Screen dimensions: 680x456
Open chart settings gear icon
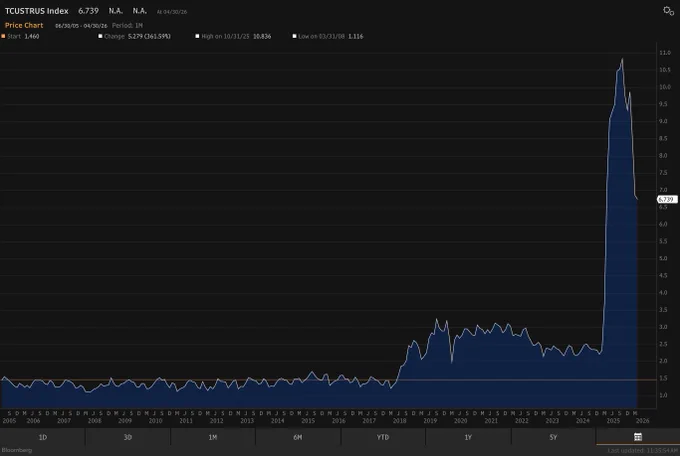coord(668,11)
